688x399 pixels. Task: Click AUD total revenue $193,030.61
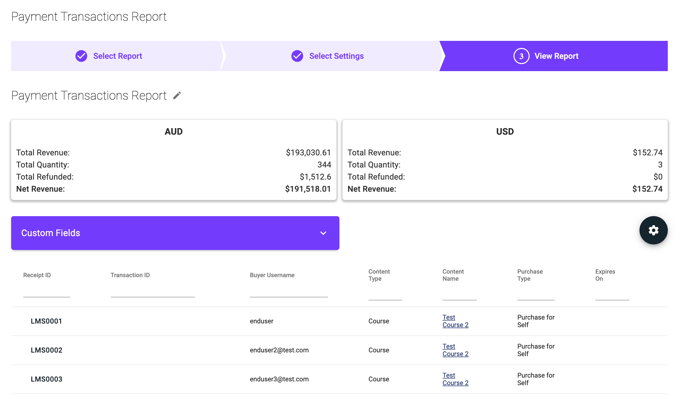[308, 153]
